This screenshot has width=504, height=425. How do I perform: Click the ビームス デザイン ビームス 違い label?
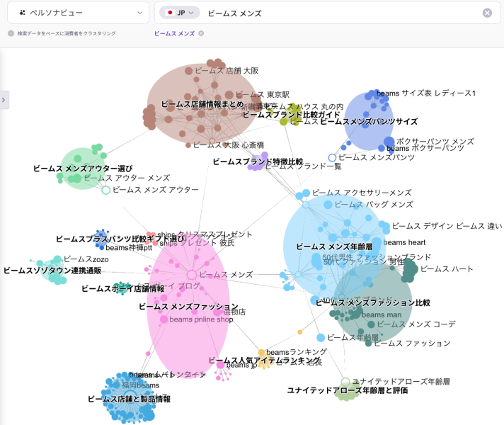(447, 226)
